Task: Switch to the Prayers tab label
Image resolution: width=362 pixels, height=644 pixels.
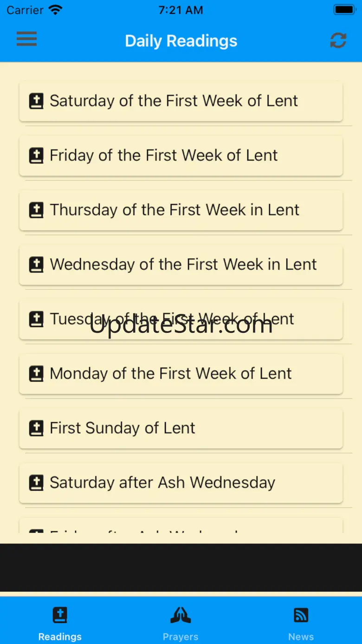Action: (181, 637)
